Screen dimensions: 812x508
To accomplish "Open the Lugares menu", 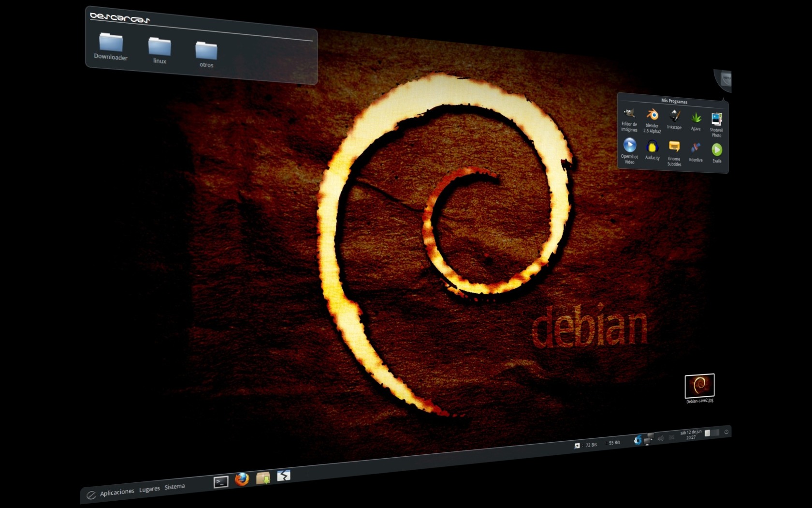I will [x=149, y=489].
